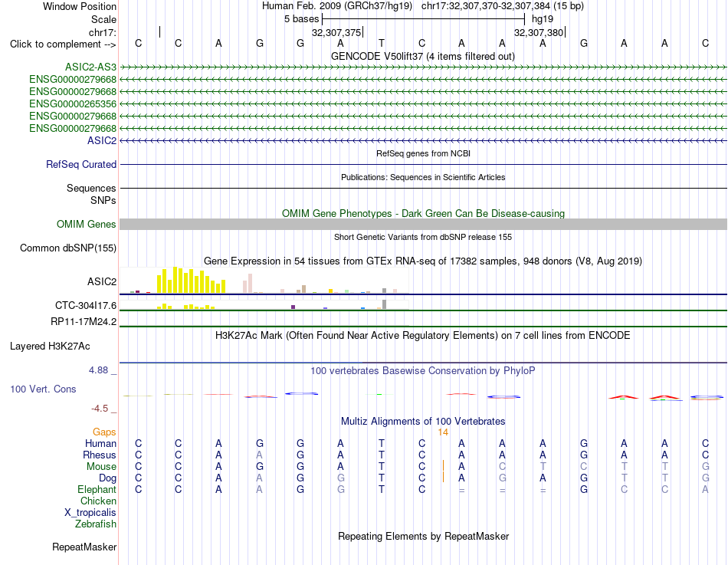Viewport: 728px width, 565px height.
Task: Click the Zebrafish species label
Action: (x=96, y=524)
